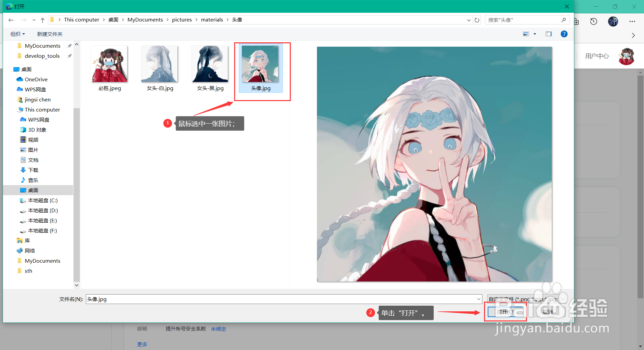Open OneDrive in navigation pane
Image resolution: width=644 pixels, height=350 pixels.
36,79
